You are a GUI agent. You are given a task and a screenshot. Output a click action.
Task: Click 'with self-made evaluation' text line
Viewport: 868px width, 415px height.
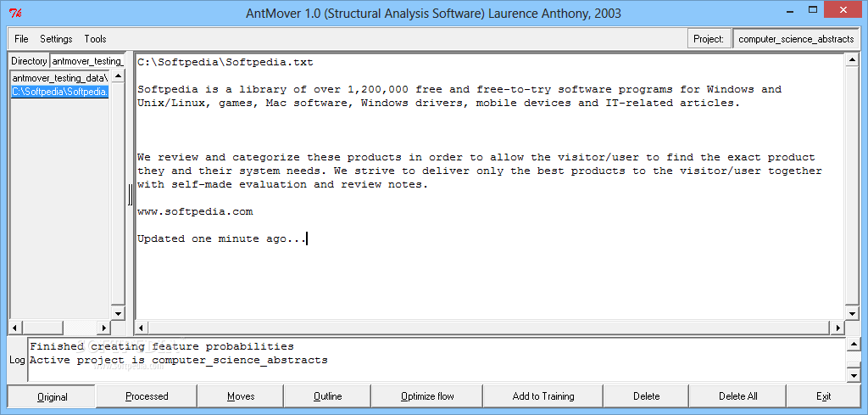tap(283, 184)
